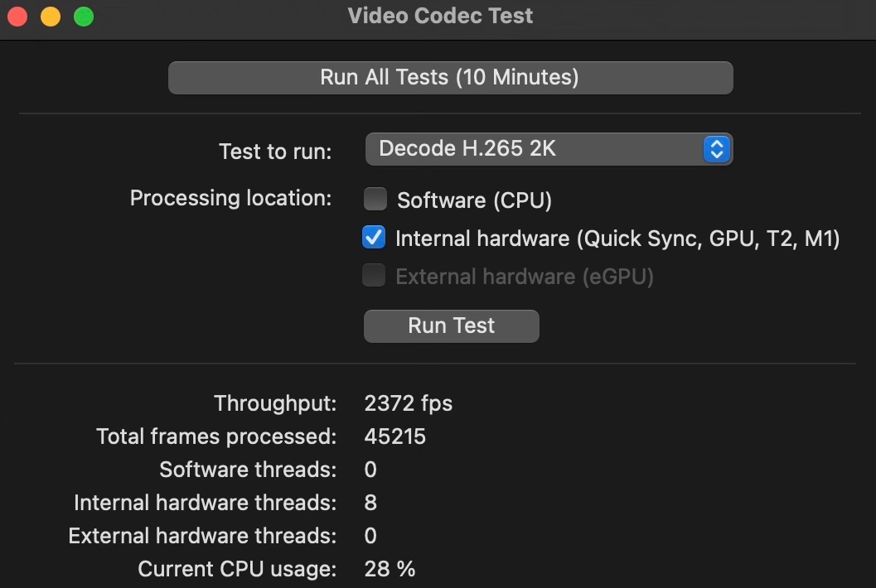Viewport: 876px width, 588px height.
Task: Click the Video Codec Test window title
Action: coord(440,16)
